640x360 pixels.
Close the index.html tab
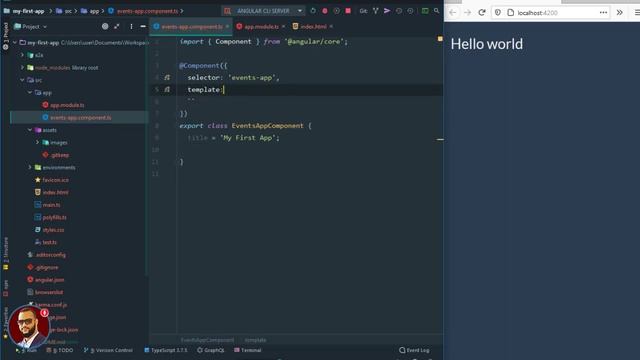point(331,27)
